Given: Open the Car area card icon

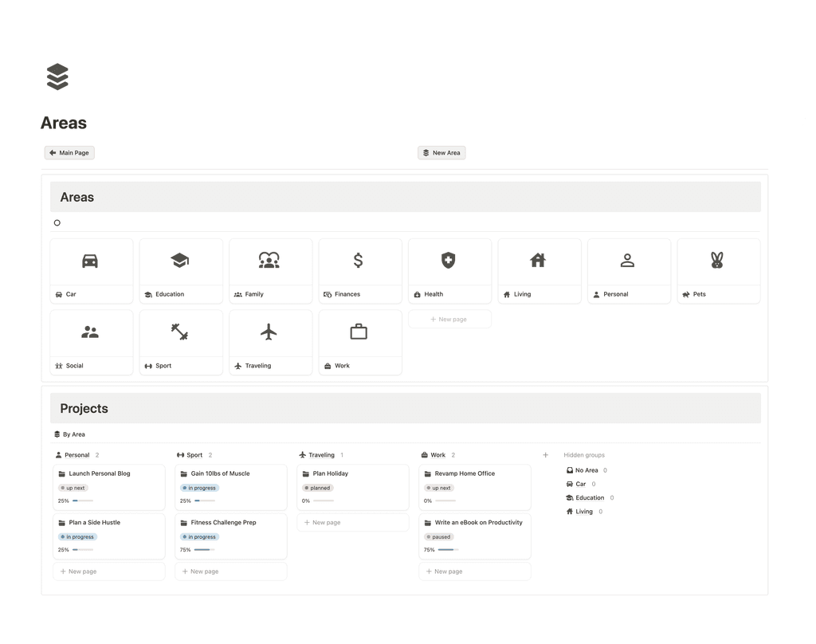Looking at the screenshot, I should pyautogui.click(x=90, y=261).
